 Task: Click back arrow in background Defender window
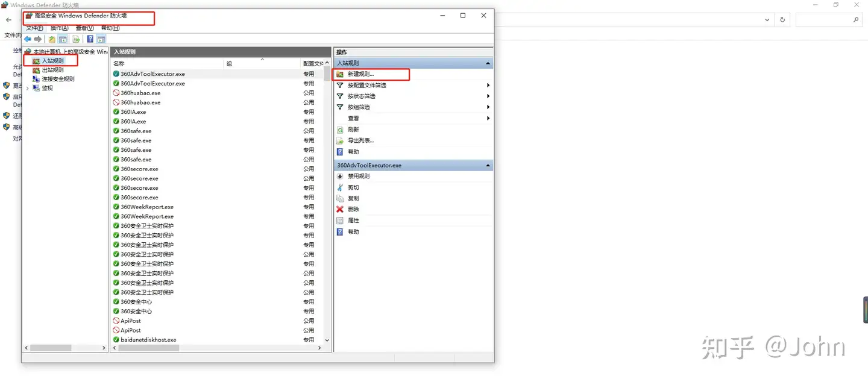pyautogui.click(x=8, y=20)
